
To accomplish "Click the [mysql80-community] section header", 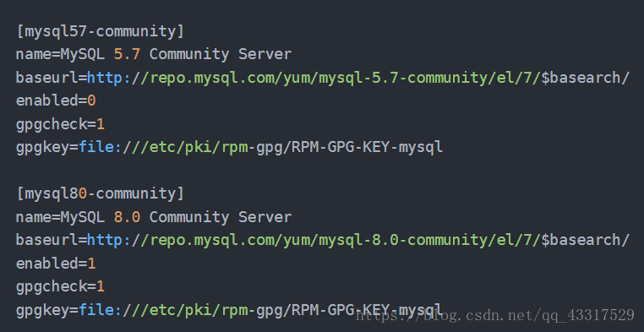I will point(101,193).
